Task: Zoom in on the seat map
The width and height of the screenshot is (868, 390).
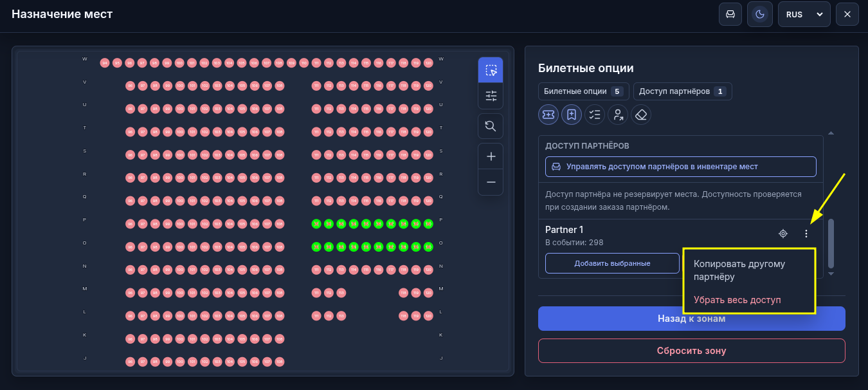Action: (x=491, y=156)
